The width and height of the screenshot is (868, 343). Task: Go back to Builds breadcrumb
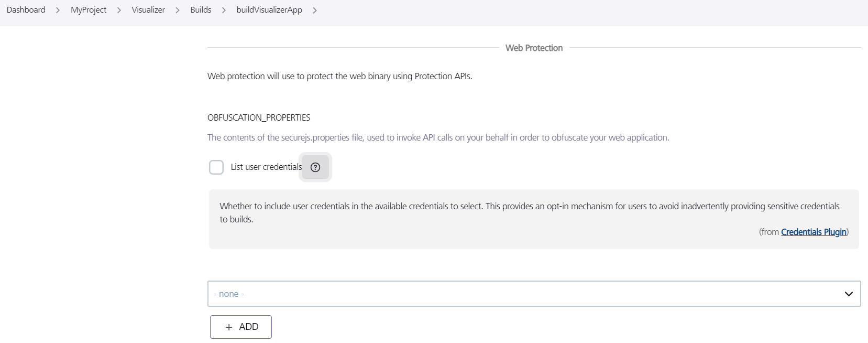201,10
